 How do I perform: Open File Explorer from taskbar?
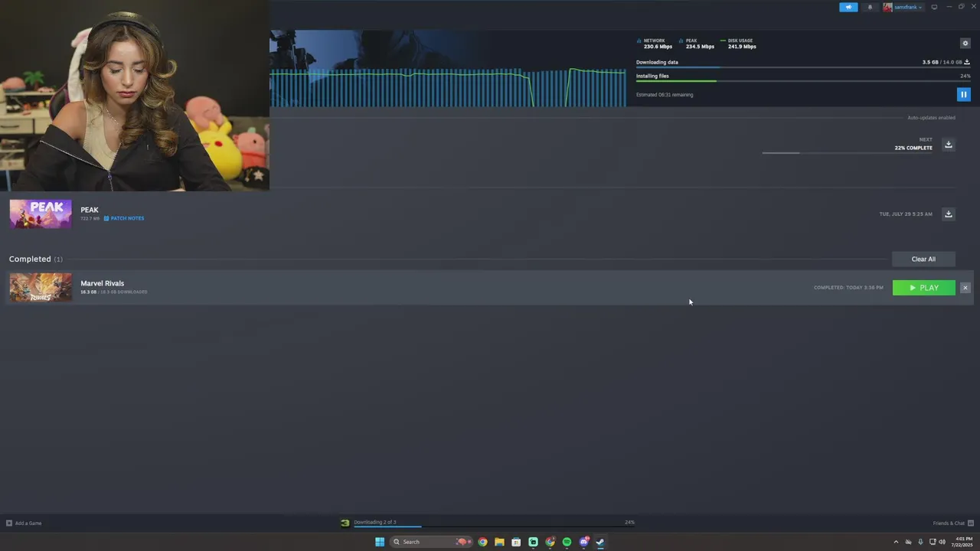coord(499,542)
